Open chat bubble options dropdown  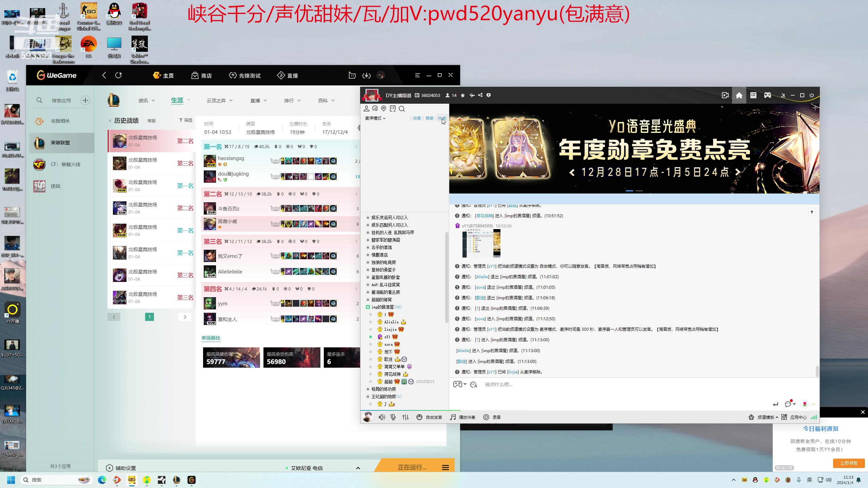(x=790, y=404)
